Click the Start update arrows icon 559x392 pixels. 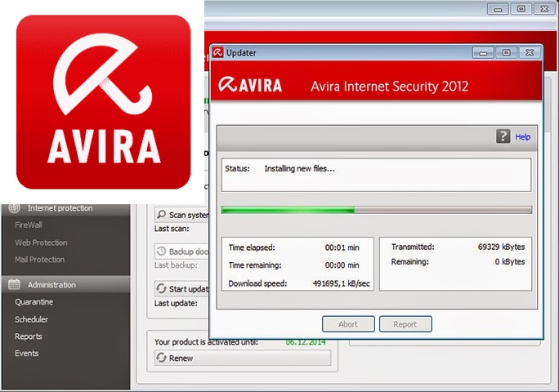[x=161, y=288]
